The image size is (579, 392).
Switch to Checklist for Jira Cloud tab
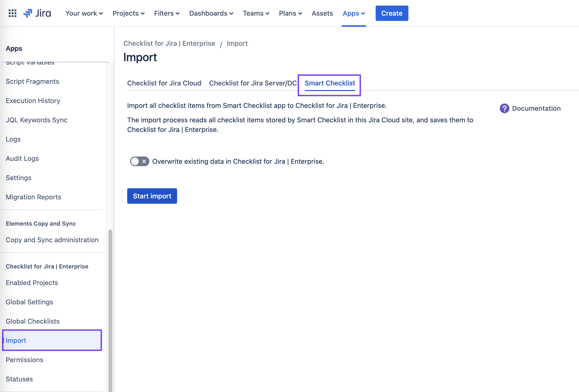[164, 83]
